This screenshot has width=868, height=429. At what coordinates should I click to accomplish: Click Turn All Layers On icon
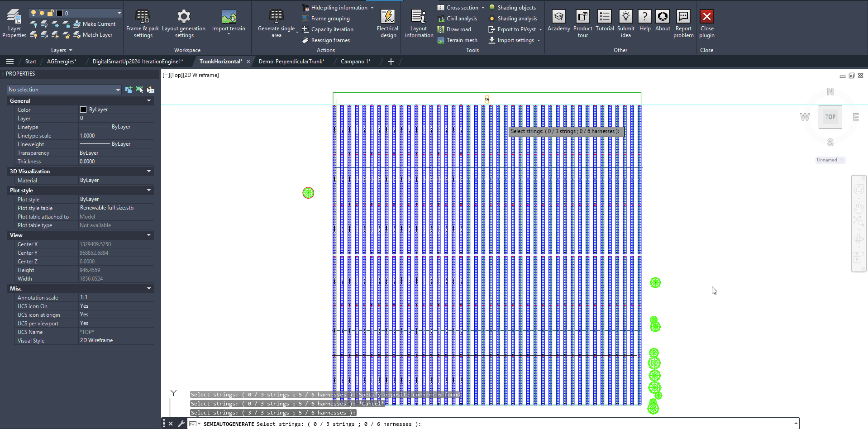point(33,35)
